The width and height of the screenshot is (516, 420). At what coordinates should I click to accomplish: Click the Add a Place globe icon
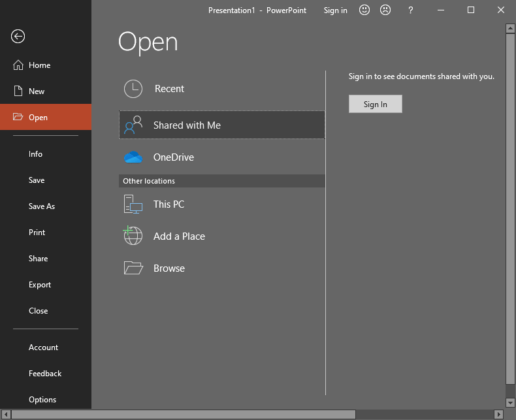point(133,236)
